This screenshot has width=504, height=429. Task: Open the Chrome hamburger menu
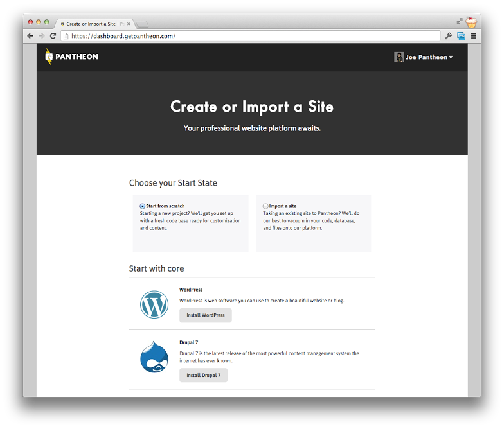tap(474, 36)
